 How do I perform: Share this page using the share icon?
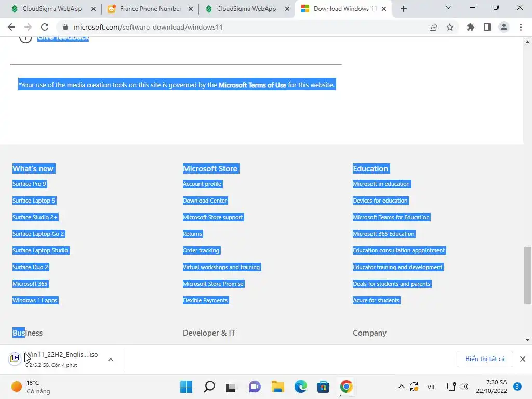(x=433, y=27)
